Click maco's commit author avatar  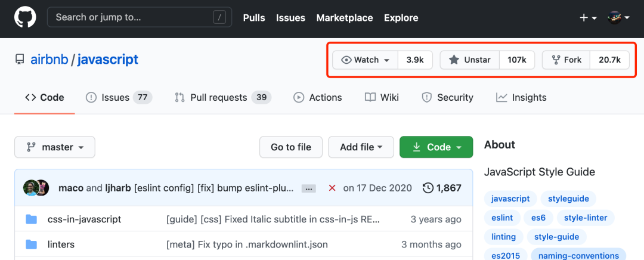click(30, 188)
